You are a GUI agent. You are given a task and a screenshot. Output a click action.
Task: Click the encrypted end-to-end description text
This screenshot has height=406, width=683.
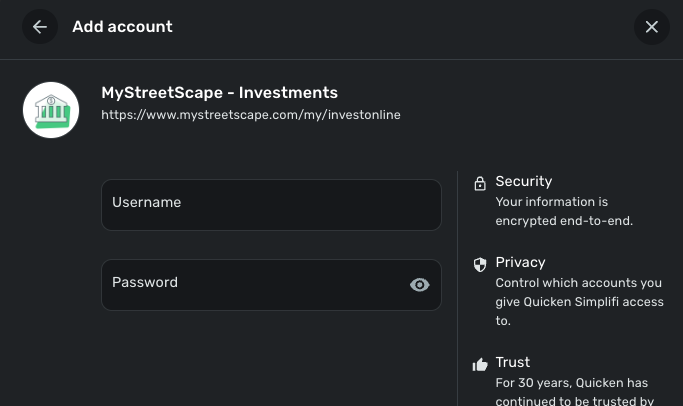(565, 211)
